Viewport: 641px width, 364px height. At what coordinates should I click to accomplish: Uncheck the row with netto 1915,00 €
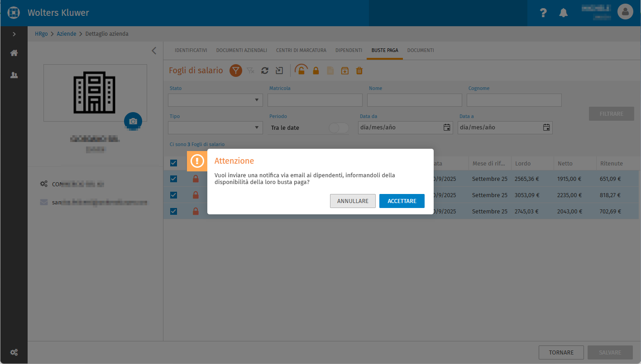click(x=173, y=179)
